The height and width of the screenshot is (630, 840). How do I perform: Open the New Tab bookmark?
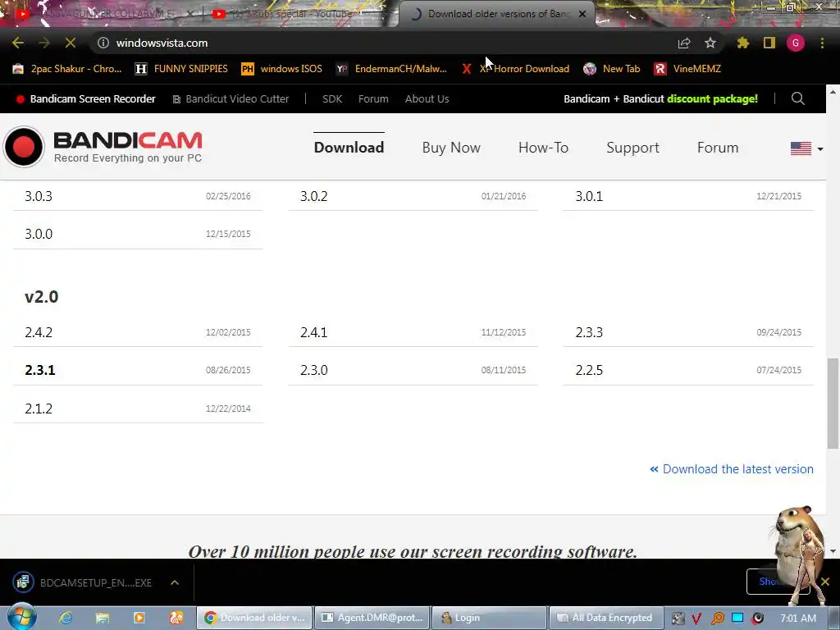click(x=612, y=69)
